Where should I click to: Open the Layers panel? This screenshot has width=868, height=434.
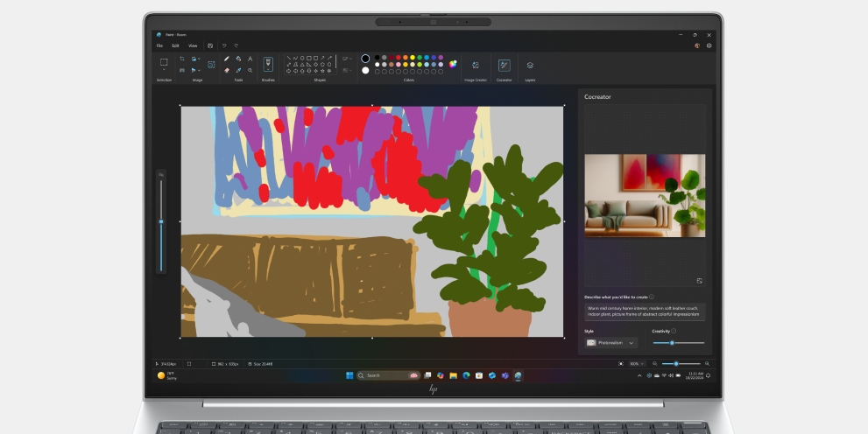coord(530,66)
